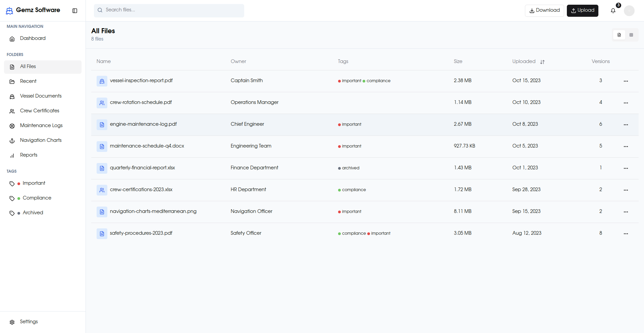This screenshot has width=644, height=333.
Task: Click crew-certifications-2023.xlsx file icon
Action: (x=102, y=190)
